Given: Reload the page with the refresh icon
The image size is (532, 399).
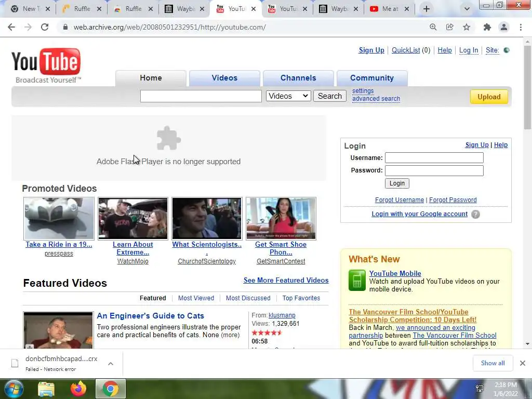Looking at the screenshot, I should tap(45, 27).
